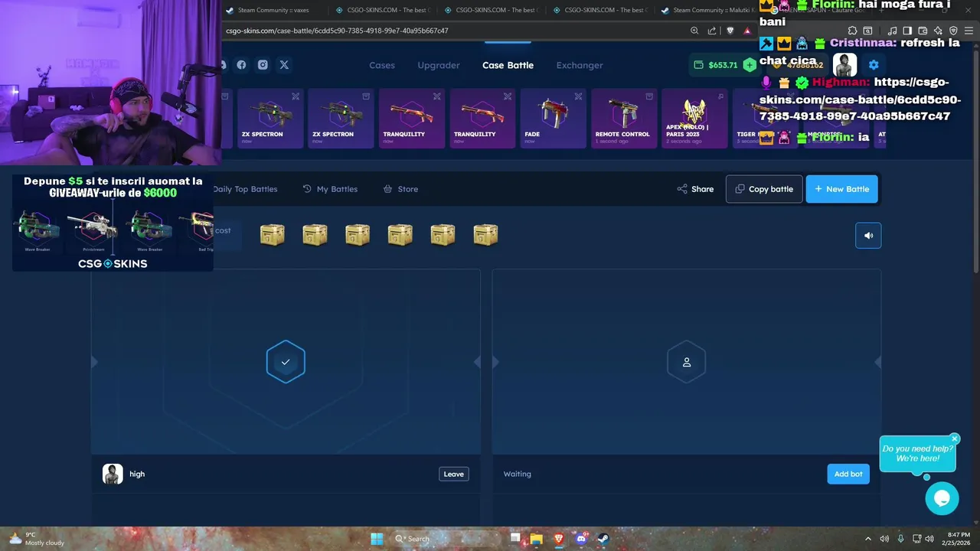Open the Brave VPN shield icon
The height and width of the screenshot is (551, 980).
pyautogui.click(x=952, y=31)
